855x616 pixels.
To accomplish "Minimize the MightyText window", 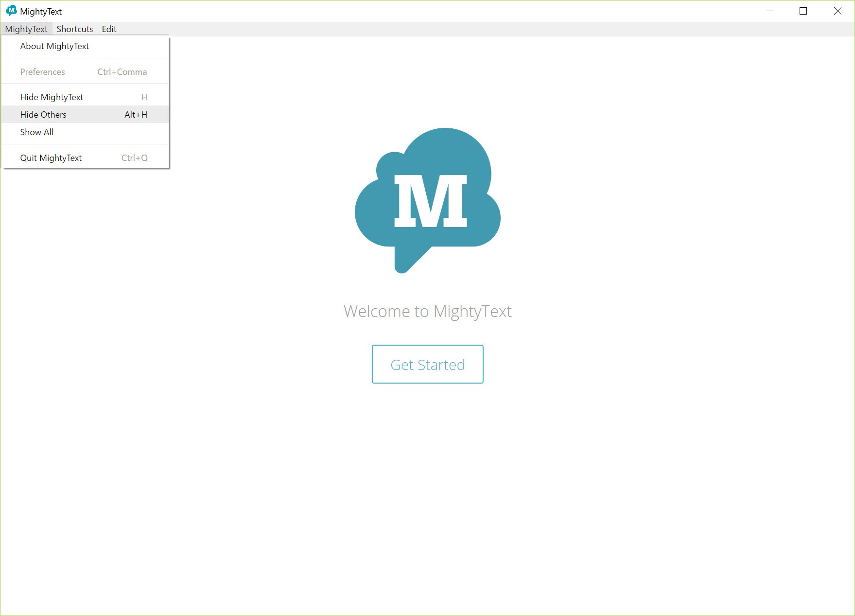I will [769, 11].
